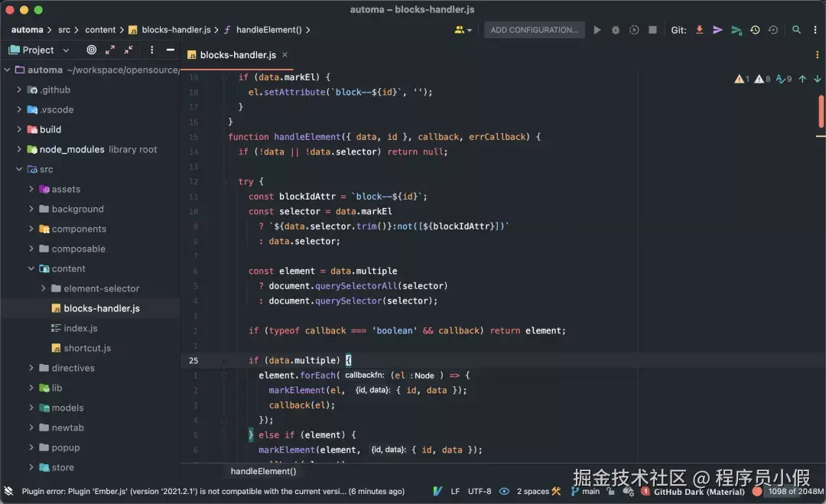Open main toolbar more options menu

(815, 30)
